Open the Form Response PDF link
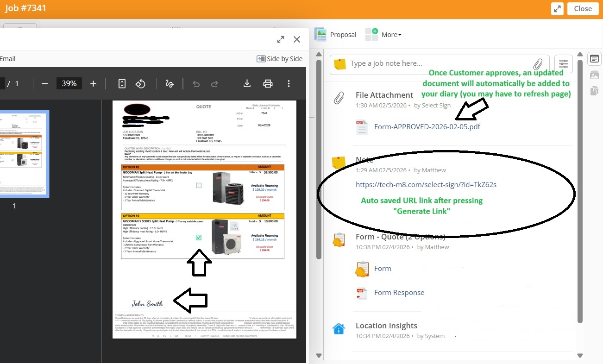 coord(399,293)
